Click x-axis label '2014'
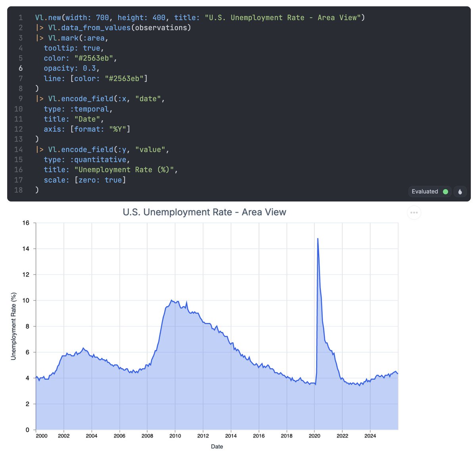Viewport: 476px width, 453px height. (x=231, y=436)
